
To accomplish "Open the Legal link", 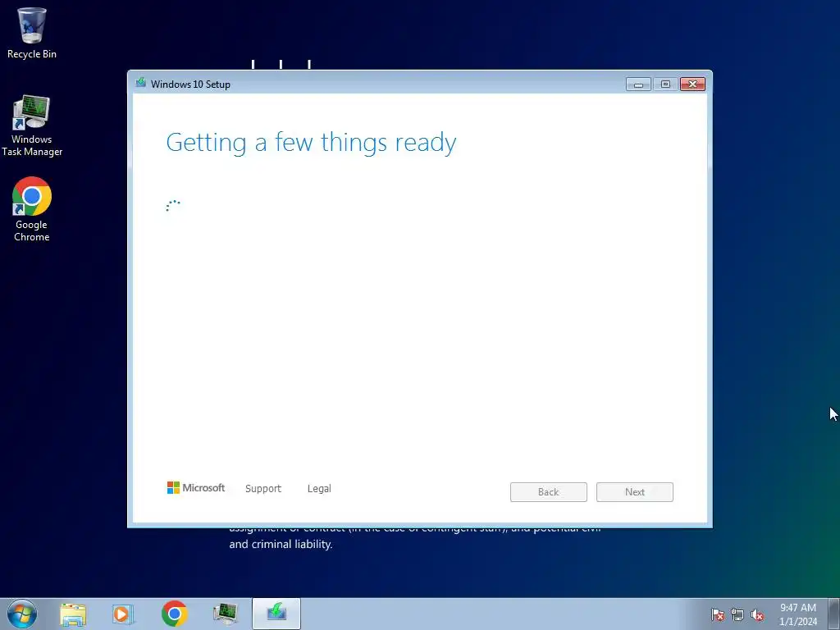I will (x=319, y=489).
